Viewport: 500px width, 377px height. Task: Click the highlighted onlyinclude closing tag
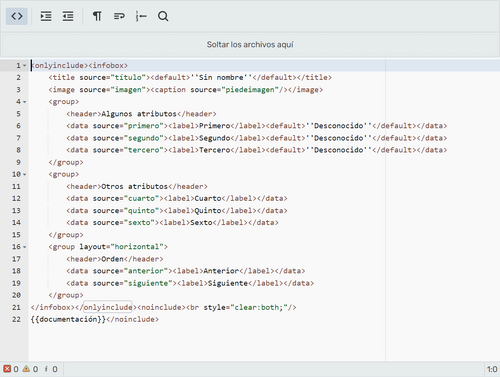click(x=108, y=307)
